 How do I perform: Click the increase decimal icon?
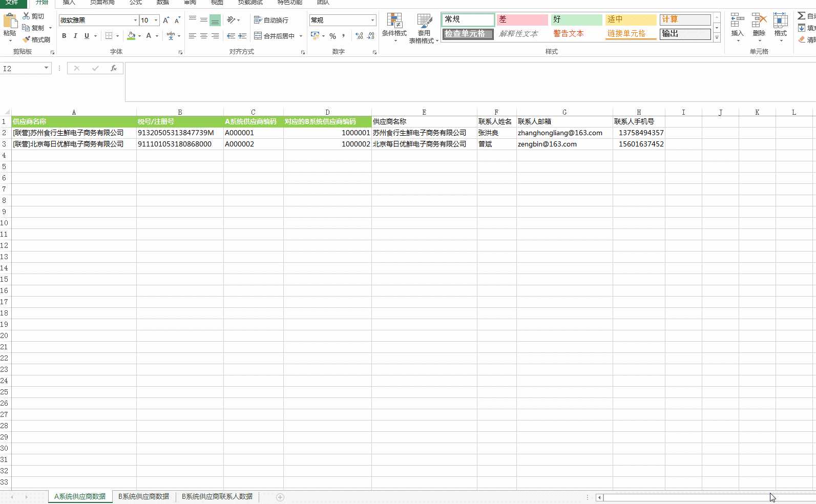359,36
